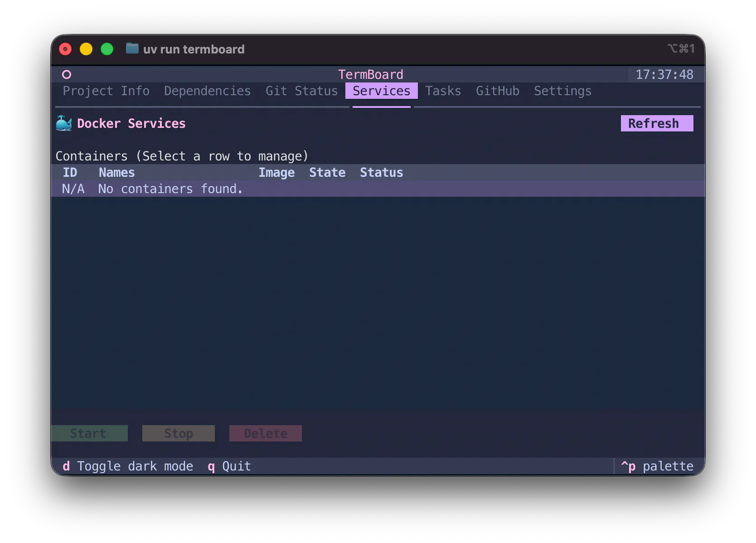
Task: Open the TermBoard circle menu icon
Action: [x=67, y=74]
